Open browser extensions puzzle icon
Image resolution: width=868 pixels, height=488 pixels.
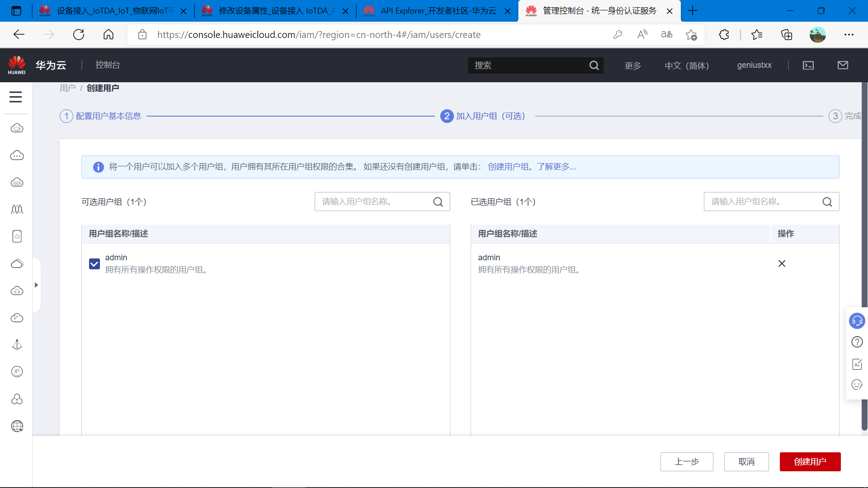pos(724,35)
